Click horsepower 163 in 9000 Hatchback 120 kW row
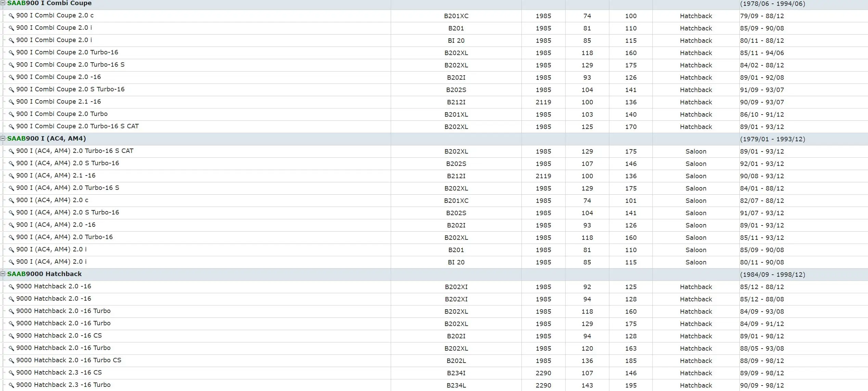868x391 pixels. pyautogui.click(x=631, y=349)
